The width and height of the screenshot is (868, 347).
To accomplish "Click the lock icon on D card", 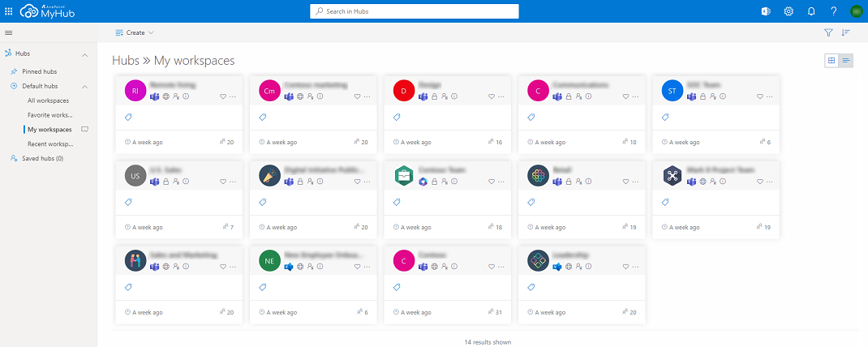I will (x=435, y=96).
